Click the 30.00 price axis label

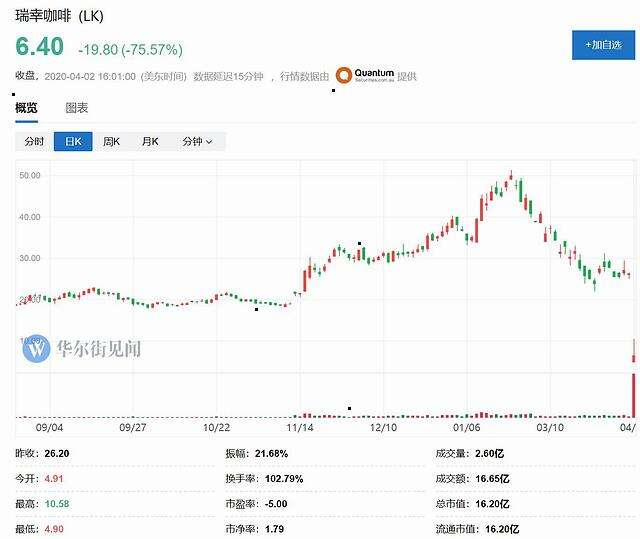coord(30,258)
